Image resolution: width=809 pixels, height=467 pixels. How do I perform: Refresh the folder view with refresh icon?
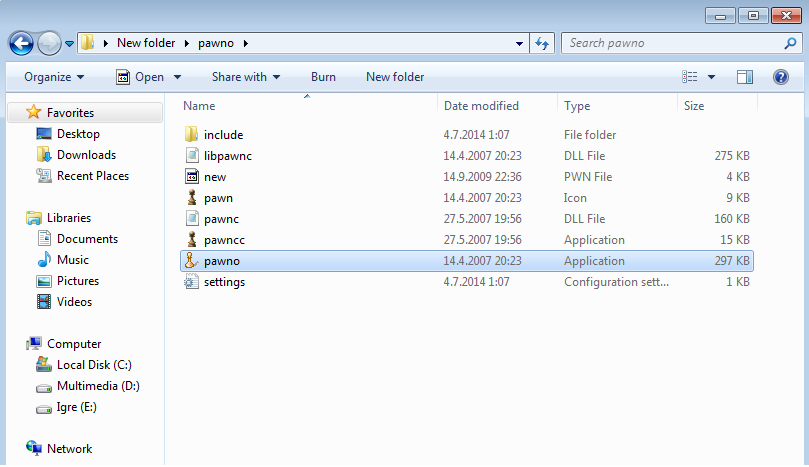(543, 43)
